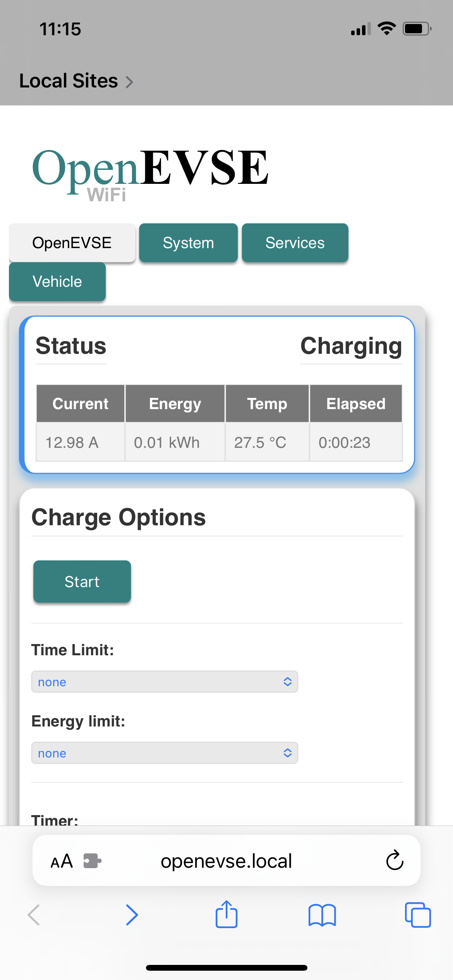Screen dimensions: 453x980
Task: Switch to the System tab
Action: [188, 243]
